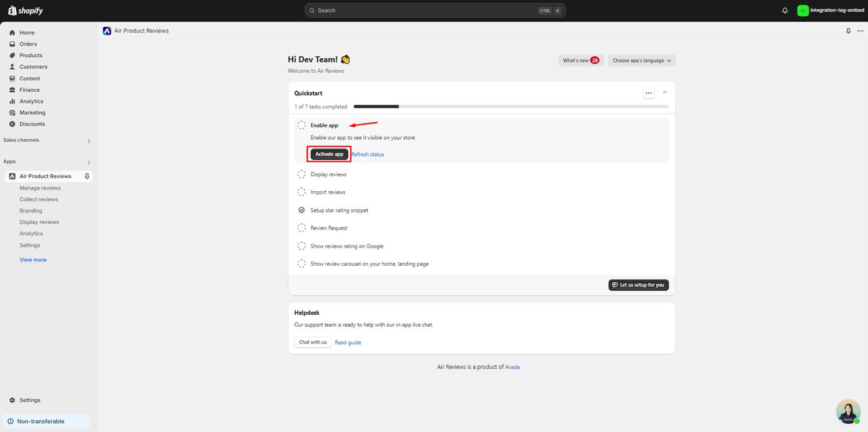Open the three-dot menu in app header

[x=860, y=31]
